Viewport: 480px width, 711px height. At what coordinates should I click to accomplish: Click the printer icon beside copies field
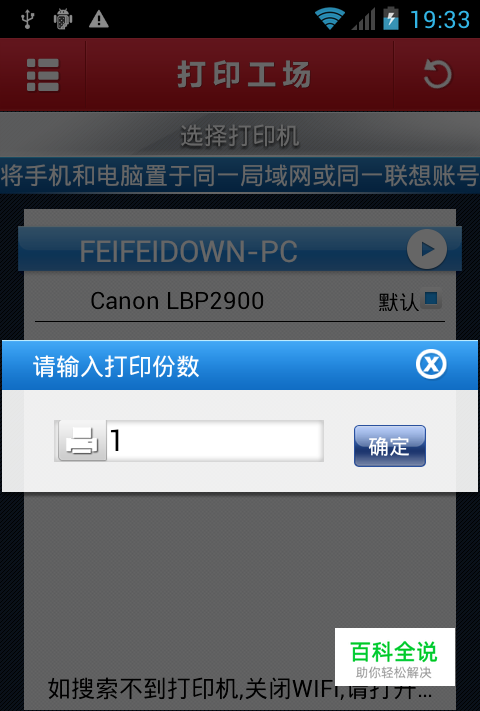(x=82, y=441)
